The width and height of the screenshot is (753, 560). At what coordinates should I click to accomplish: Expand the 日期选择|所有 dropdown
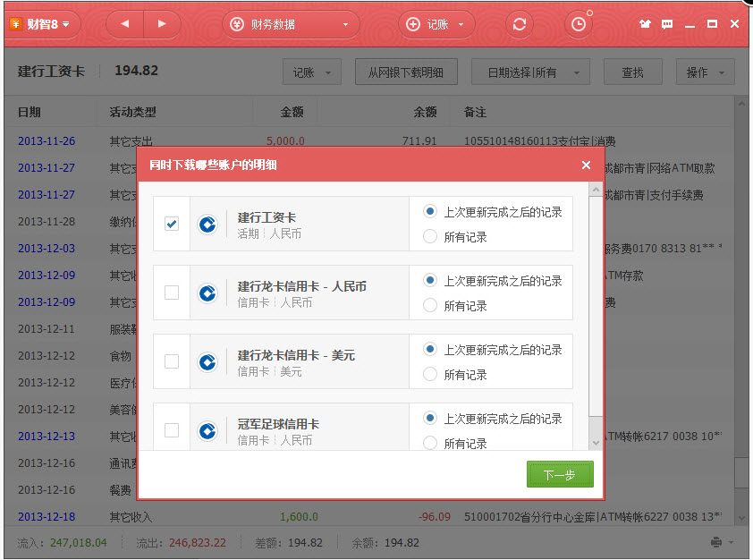pyautogui.click(x=530, y=72)
